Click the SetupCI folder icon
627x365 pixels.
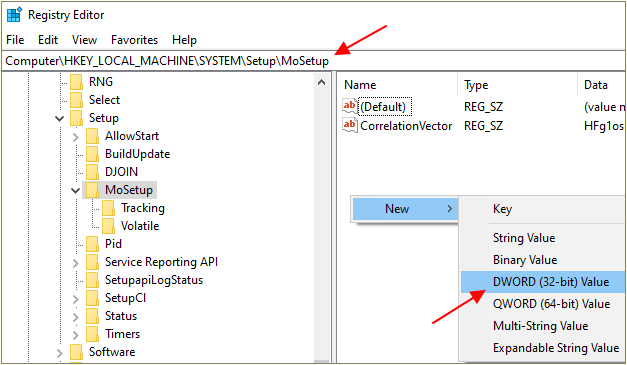tap(92, 298)
